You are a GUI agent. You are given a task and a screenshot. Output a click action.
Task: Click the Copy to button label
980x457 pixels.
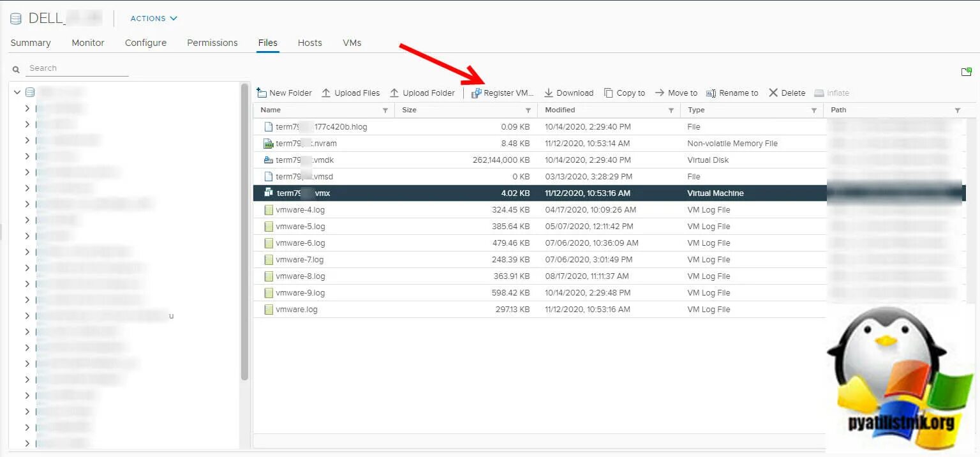point(631,93)
